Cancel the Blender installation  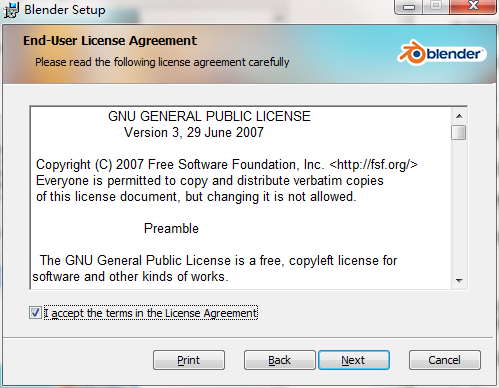[x=445, y=360]
